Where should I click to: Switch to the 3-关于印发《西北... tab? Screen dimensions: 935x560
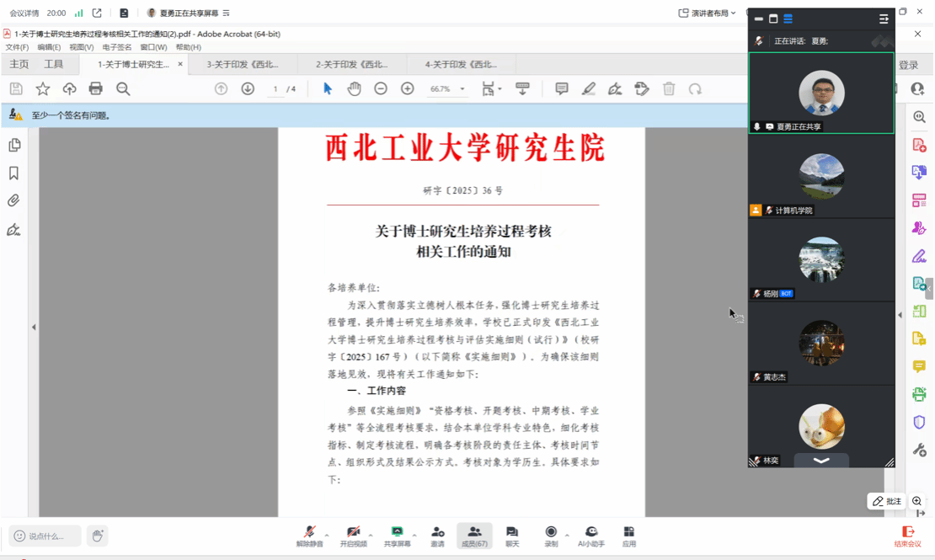243,65
